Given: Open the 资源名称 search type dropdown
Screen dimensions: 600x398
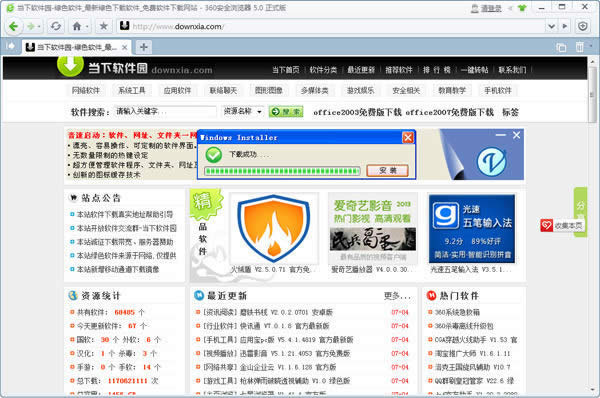Looking at the screenshot, I should click(x=243, y=111).
